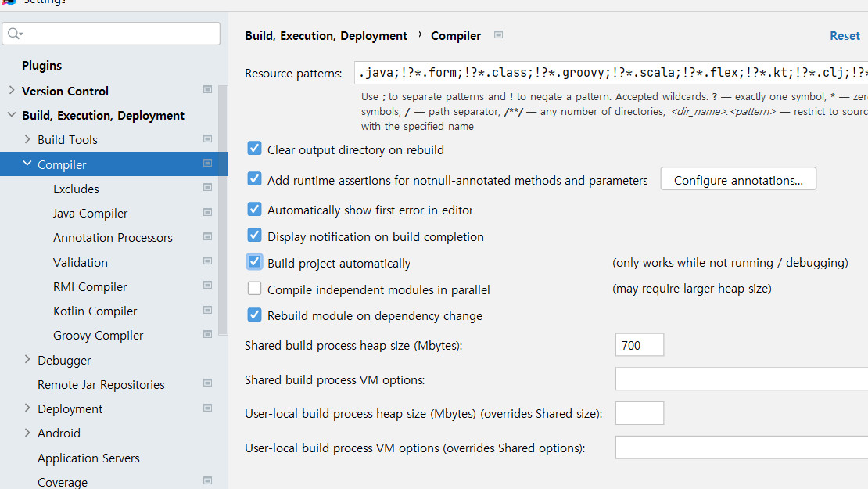
Task: Click project-level icon next to Java Compiler
Action: 207,212
